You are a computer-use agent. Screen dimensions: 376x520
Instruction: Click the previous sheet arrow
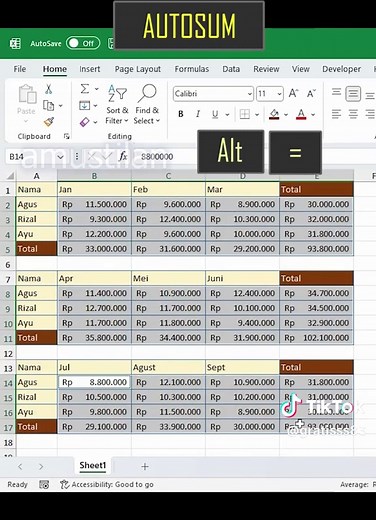[20, 466]
